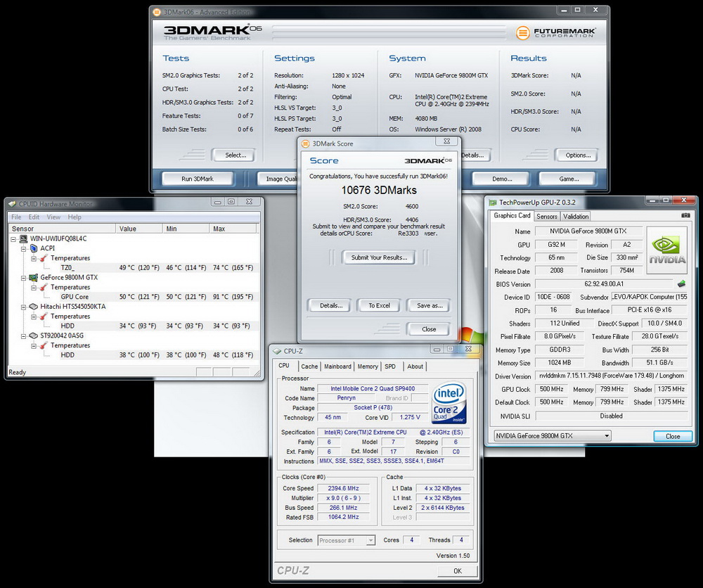Click Close in the 3DMark Score dialog

429,329
